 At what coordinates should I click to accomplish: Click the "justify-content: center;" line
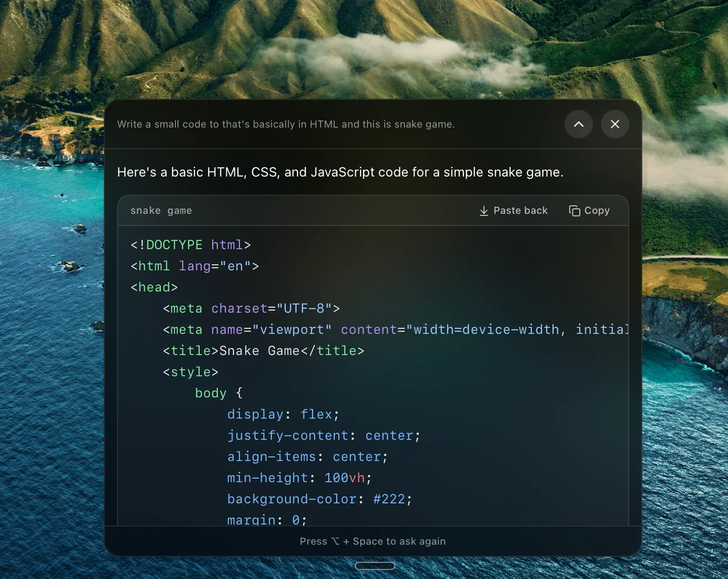click(x=324, y=435)
